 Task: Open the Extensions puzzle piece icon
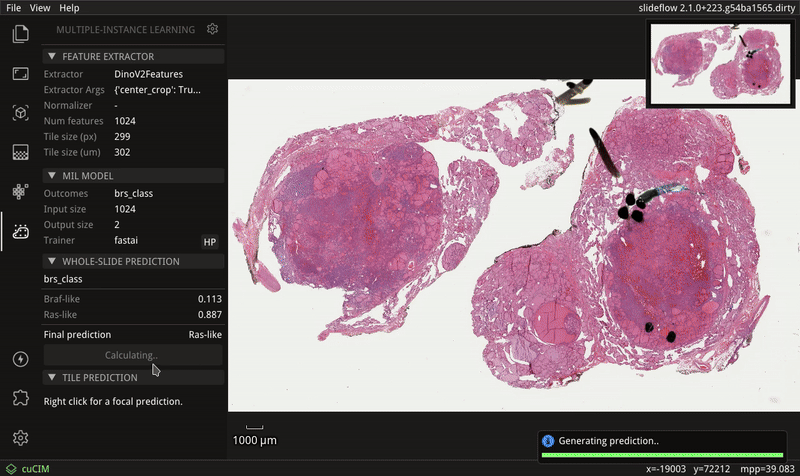tap(20, 398)
